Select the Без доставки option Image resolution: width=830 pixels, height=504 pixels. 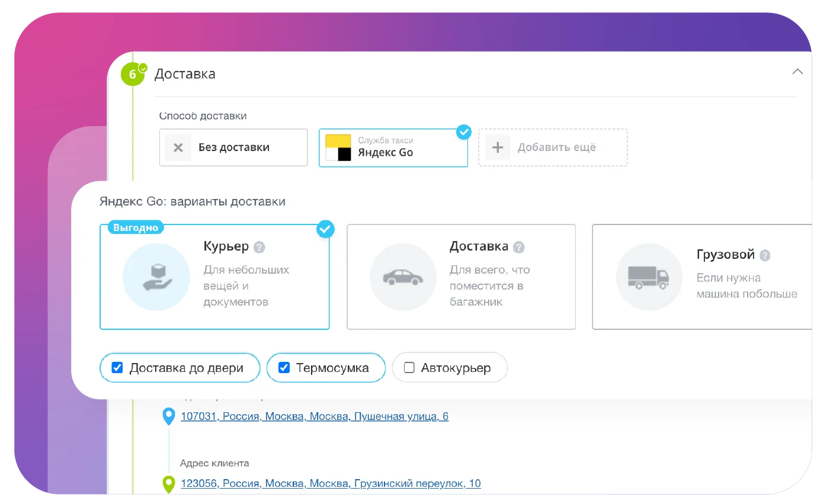(x=233, y=147)
